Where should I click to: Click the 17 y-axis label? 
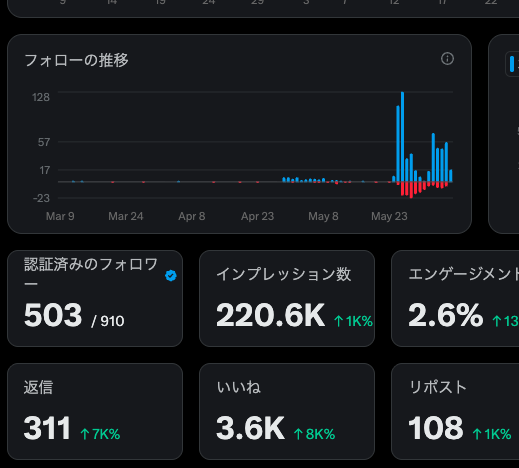pyautogui.click(x=45, y=170)
